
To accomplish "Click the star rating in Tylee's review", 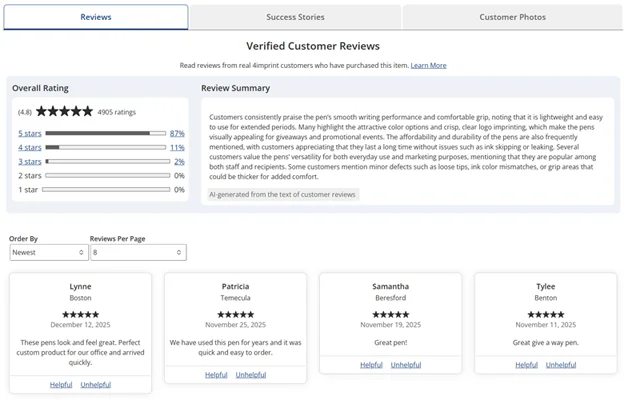I will pyautogui.click(x=546, y=315).
